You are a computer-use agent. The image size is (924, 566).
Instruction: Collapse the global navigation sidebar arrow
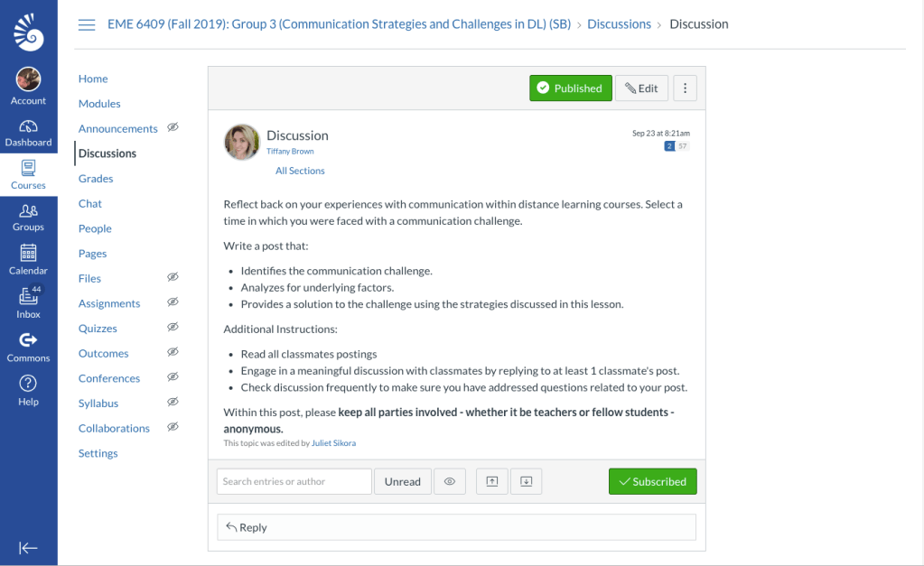(28, 547)
